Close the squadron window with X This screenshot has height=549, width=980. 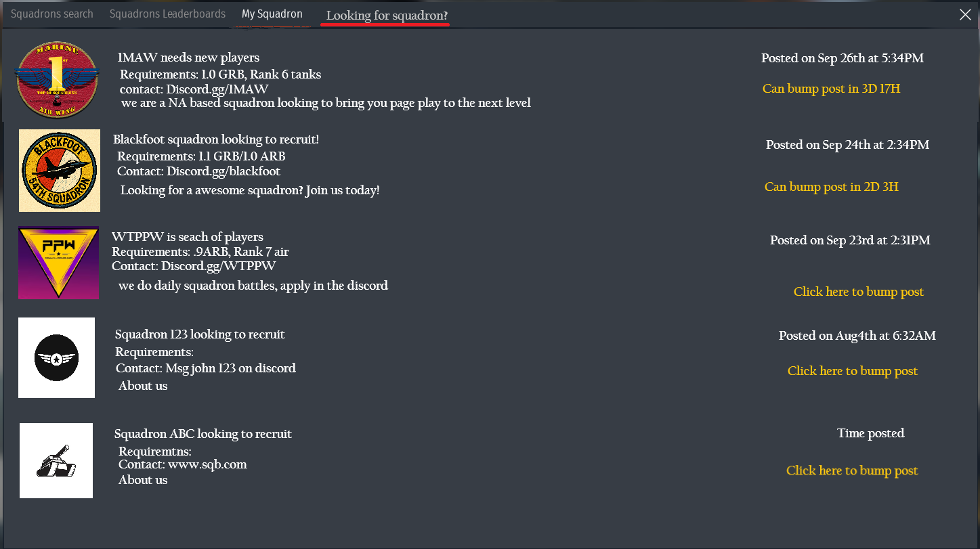965,15
